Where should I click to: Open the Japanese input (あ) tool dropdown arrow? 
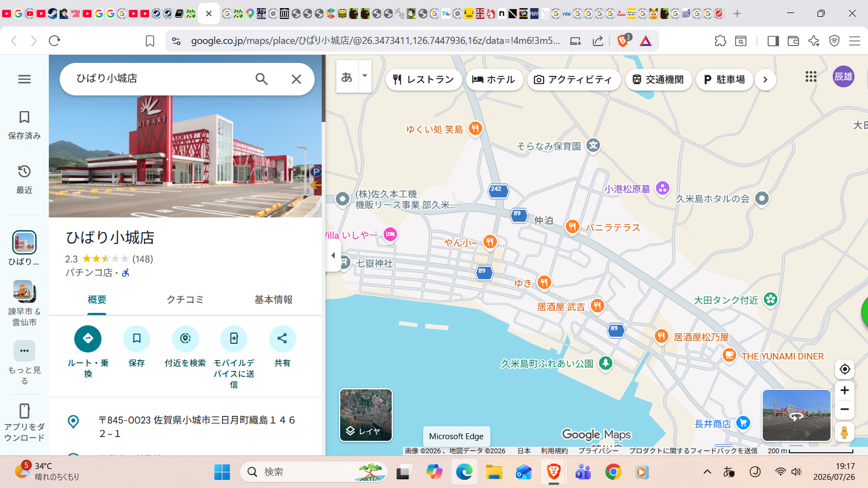(365, 76)
